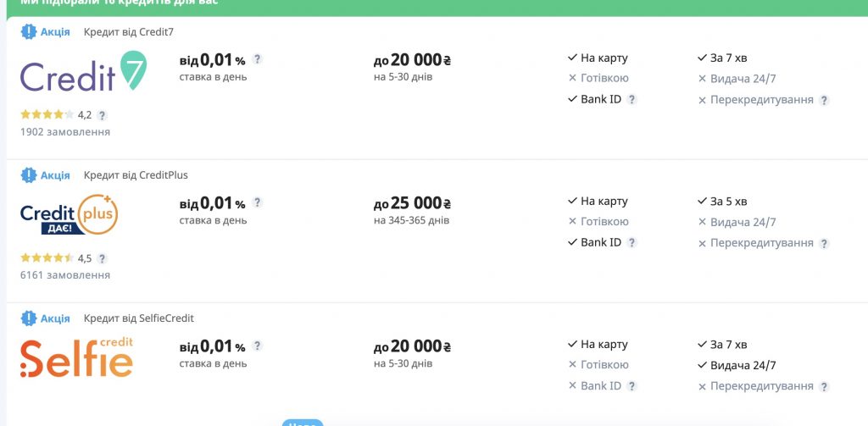The width and height of the screenshot is (868, 426).
Task: Click the Акція badge icon for Credit7
Action: [x=29, y=32]
